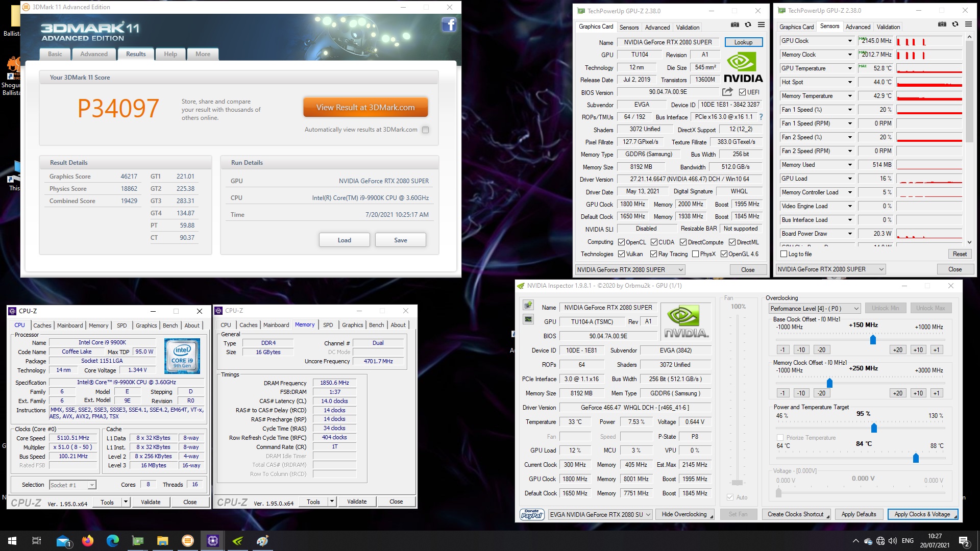The width and height of the screenshot is (980, 551).
Task: Click Power Target slider handle
Action: click(874, 428)
